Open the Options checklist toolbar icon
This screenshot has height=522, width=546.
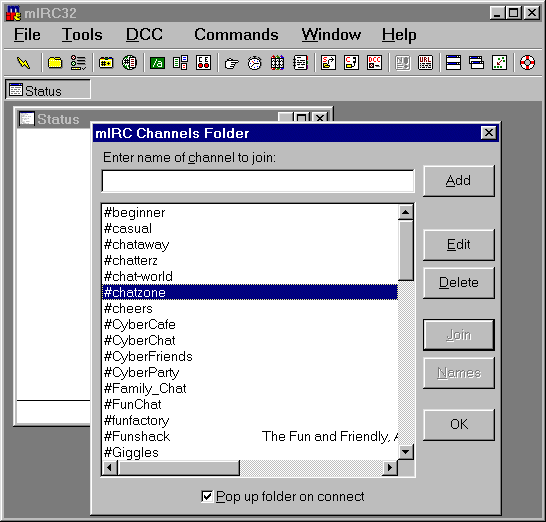click(x=78, y=63)
